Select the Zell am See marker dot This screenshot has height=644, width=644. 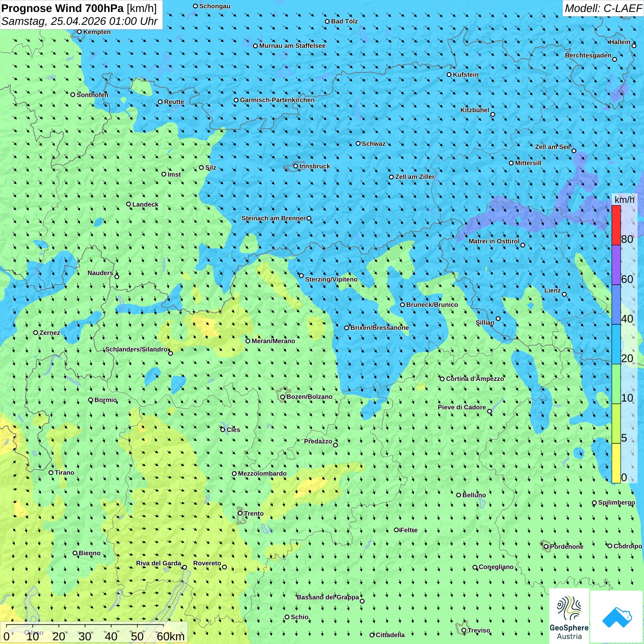coord(574,151)
